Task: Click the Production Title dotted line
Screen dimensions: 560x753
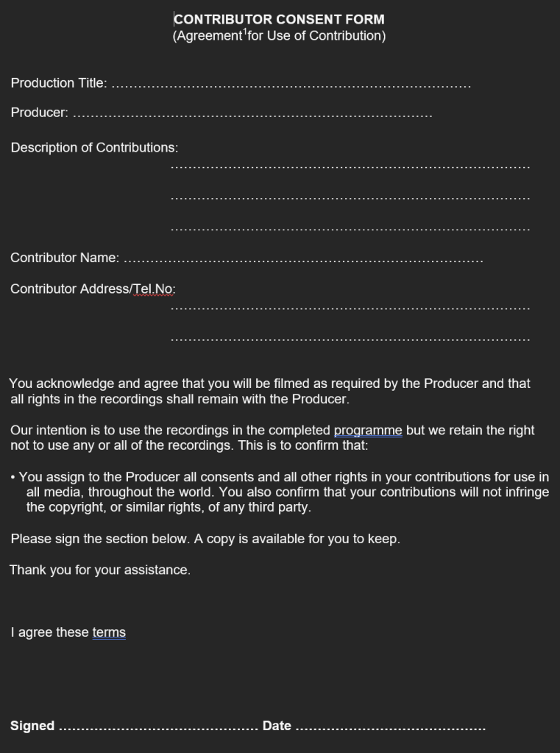Action: 291,86
